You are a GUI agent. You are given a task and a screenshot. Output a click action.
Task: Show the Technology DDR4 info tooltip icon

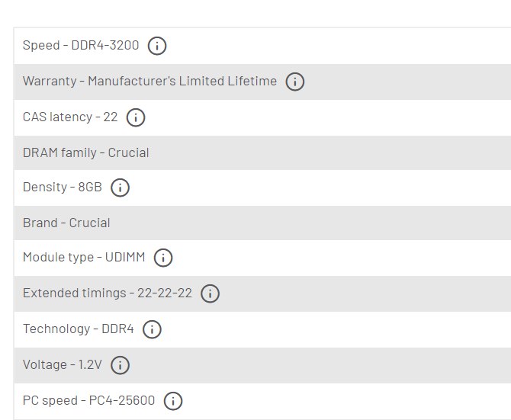[x=152, y=329]
